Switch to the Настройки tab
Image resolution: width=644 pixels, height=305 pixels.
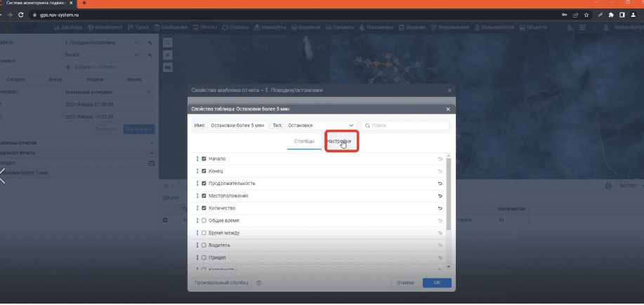tap(339, 141)
